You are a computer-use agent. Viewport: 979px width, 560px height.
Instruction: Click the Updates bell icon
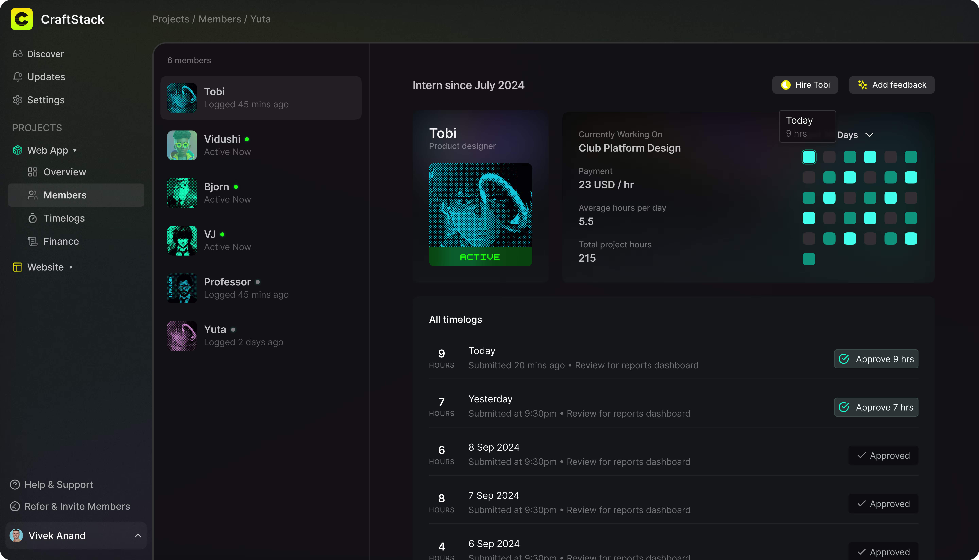pos(17,77)
